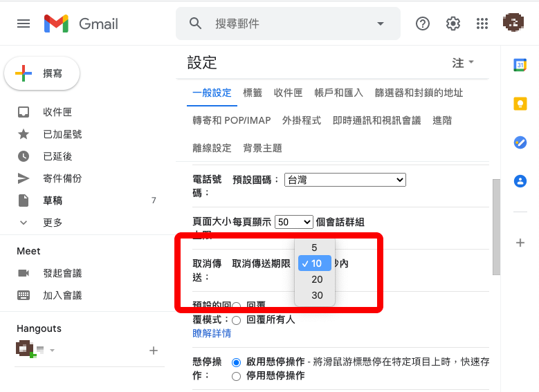
Task: Open the page size 50 dropdown
Action: click(294, 222)
